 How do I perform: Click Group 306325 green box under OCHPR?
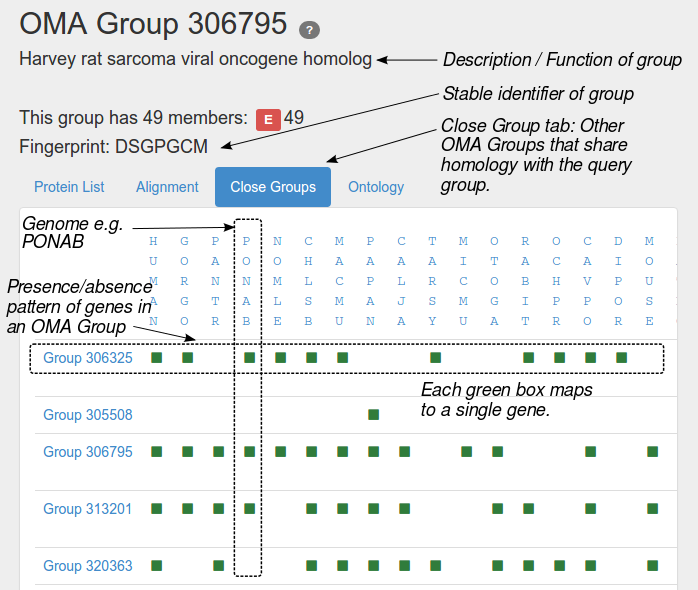560,358
